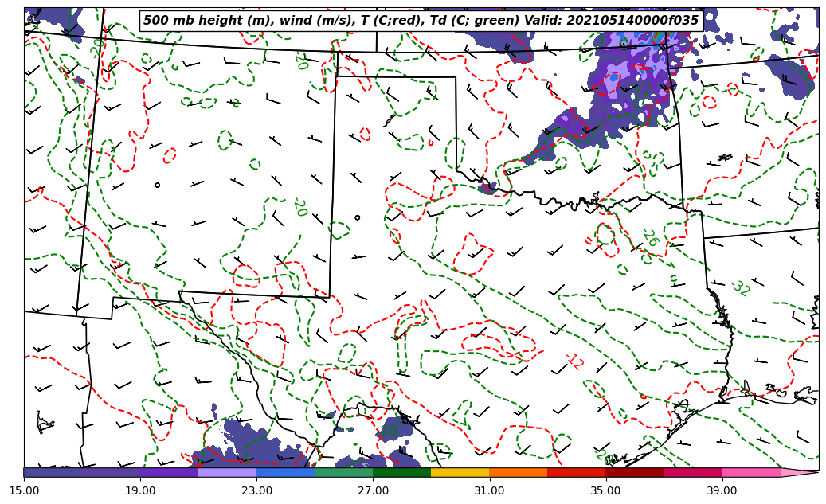The height and width of the screenshot is (504, 826).
Task: Click the 27.00 colorbar tick label
Action: 373,490
